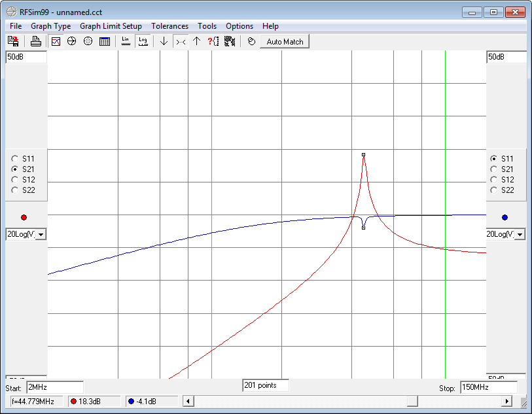Set linear frequency scale icon
The image size is (532, 414).
(126, 41)
